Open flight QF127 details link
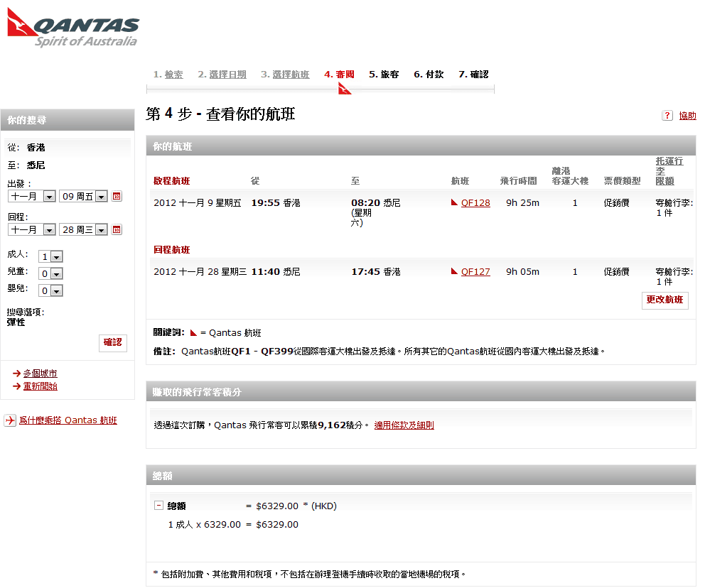Screen dimensions: 705x588 pos(475,271)
